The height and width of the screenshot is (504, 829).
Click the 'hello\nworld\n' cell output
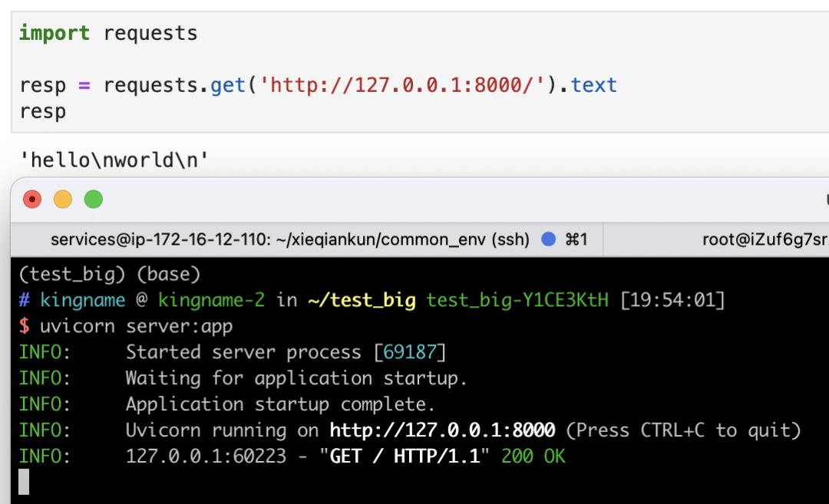[x=114, y=160]
